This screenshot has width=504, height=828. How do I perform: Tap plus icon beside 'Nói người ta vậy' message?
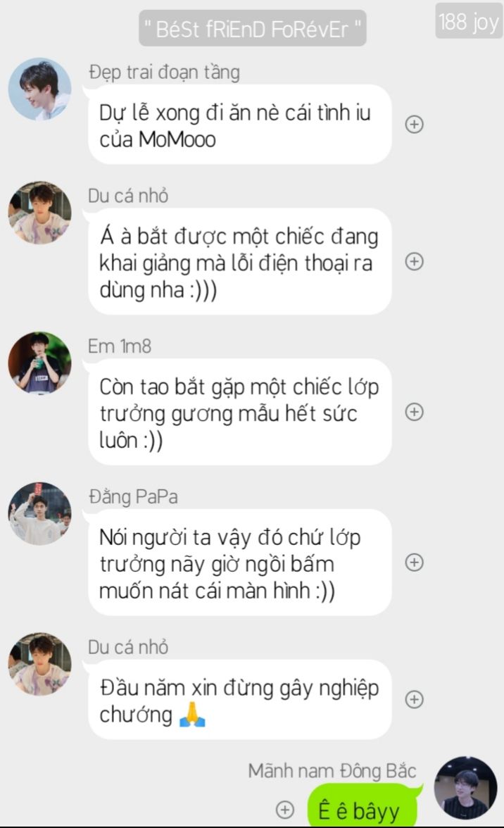[x=415, y=563]
